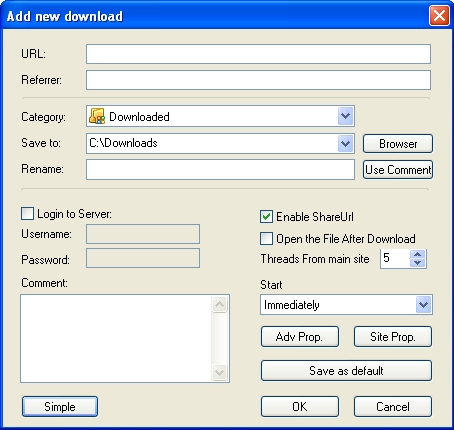454x430 pixels.
Task: Click in the Rename text field
Action: click(220, 169)
